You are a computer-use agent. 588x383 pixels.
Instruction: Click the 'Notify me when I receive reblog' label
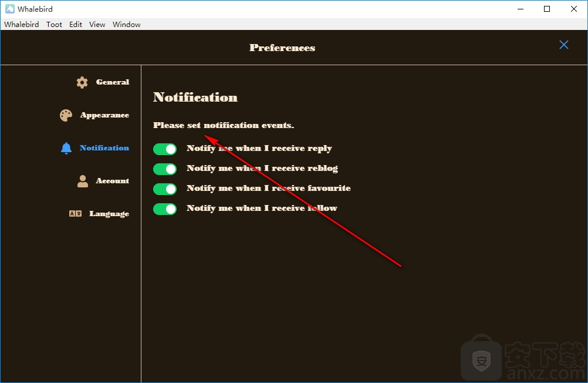[262, 168]
